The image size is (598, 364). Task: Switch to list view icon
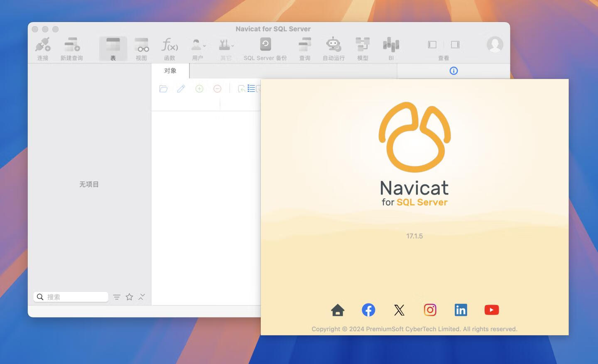[x=251, y=88]
